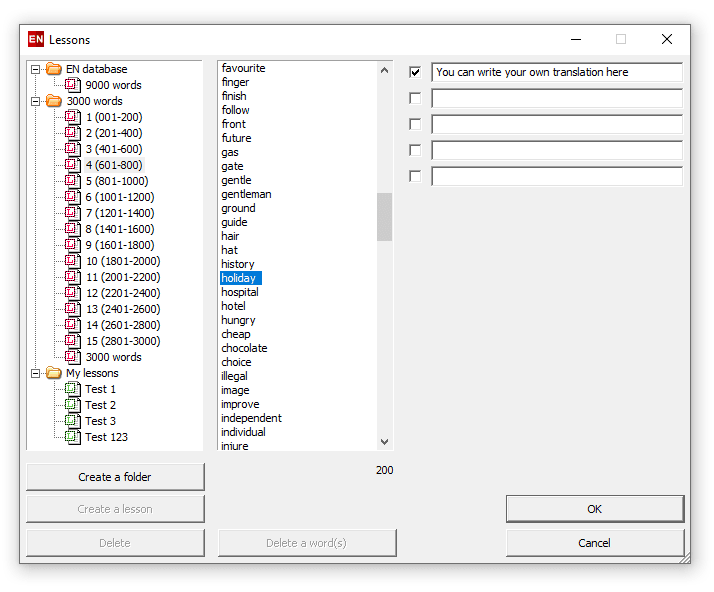Click the EN database folder icon

coord(54,69)
